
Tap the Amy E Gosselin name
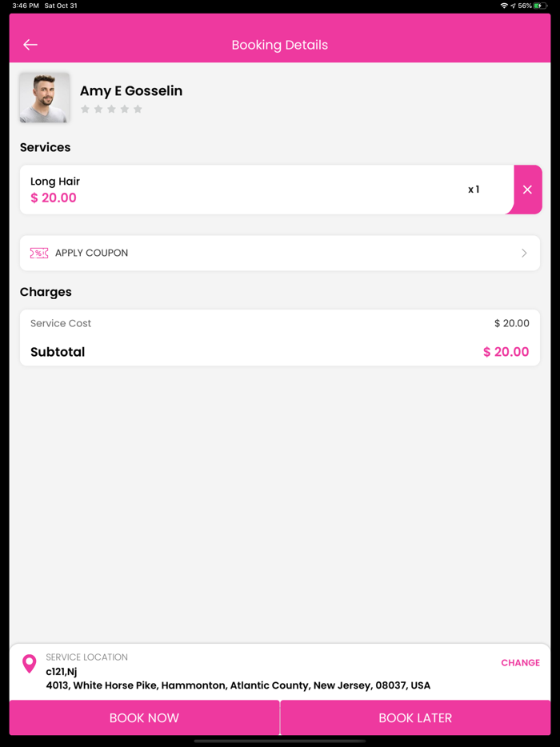(x=131, y=91)
